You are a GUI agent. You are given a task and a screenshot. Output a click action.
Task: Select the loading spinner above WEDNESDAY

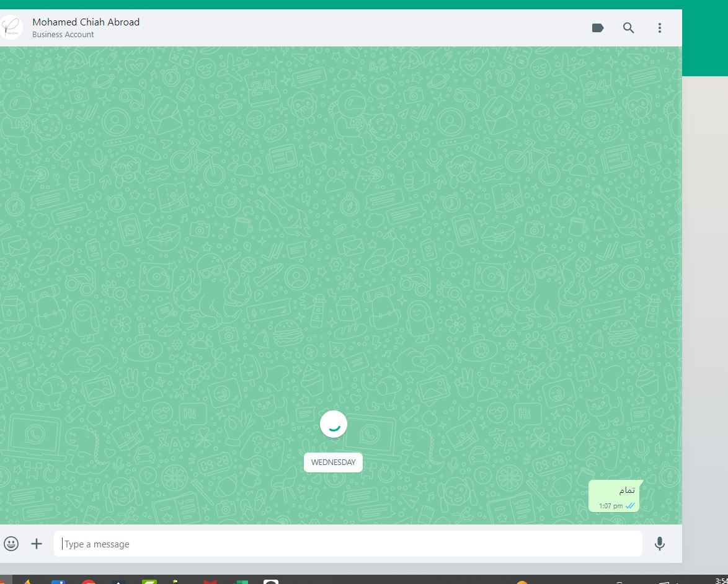point(334,424)
